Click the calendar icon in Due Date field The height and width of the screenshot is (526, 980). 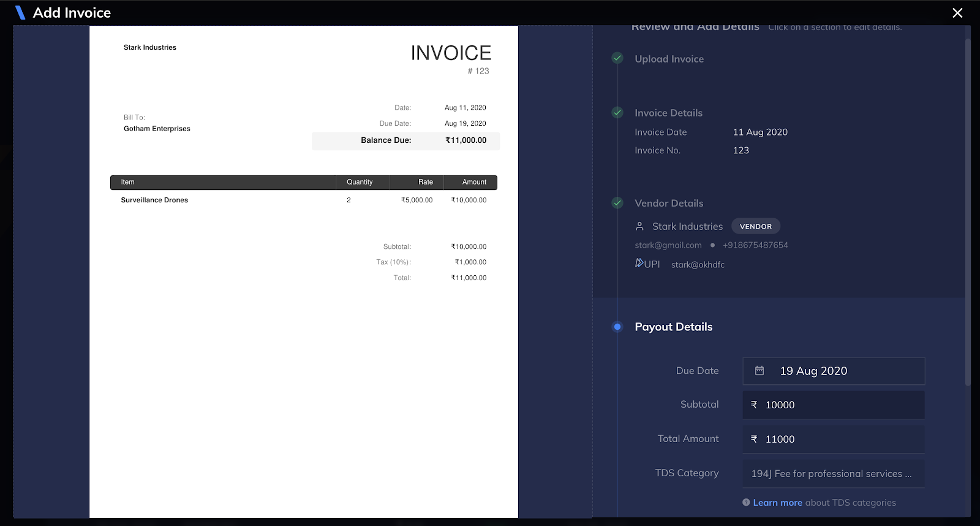pyautogui.click(x=759, y=371)
